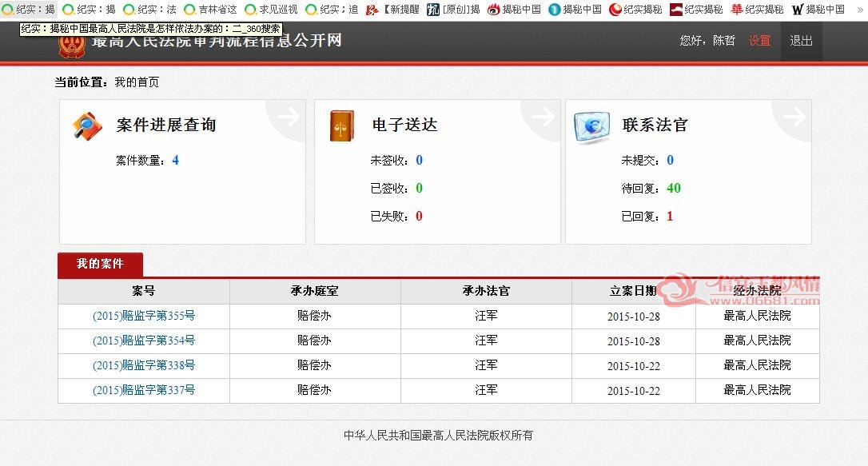Image resolution: width=868 pixels, height=466 pixels.
Task: Click the 联系法官 card title
Action: coord(655,125)
